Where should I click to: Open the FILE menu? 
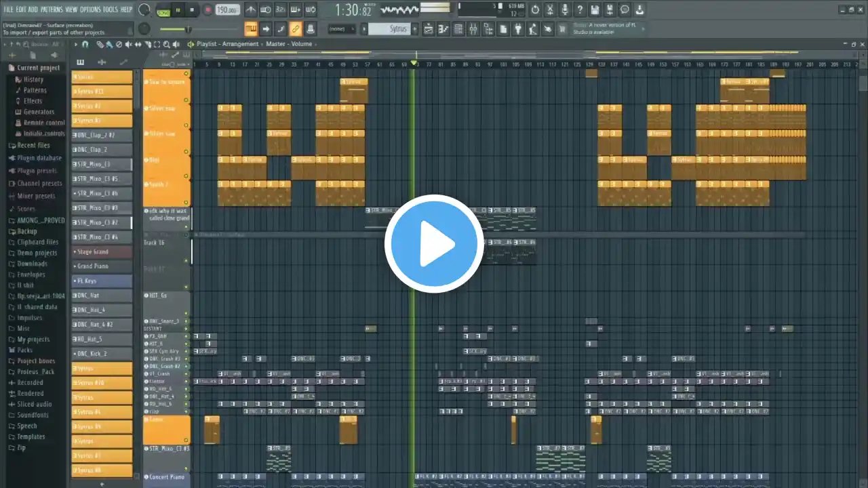coord(9,9)
